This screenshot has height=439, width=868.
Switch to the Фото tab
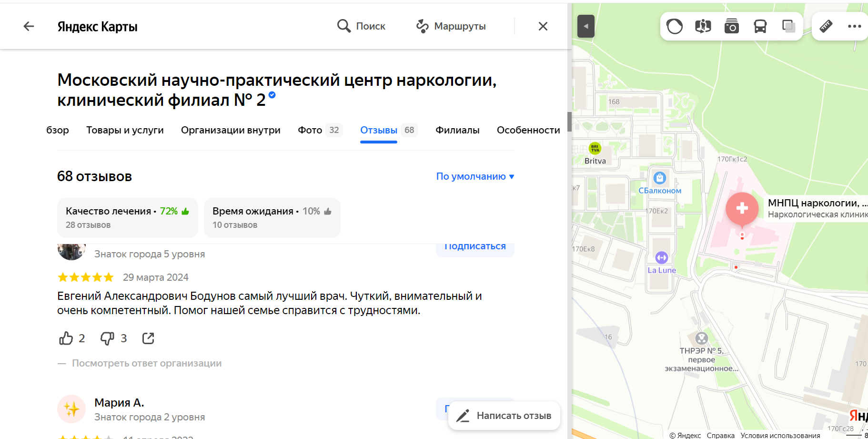click(320, 130)
